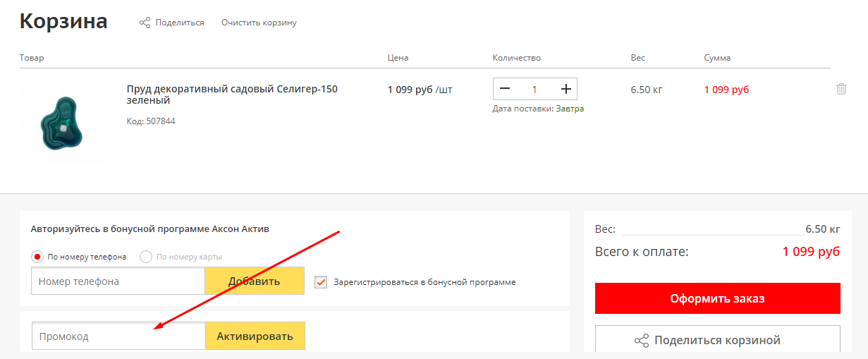
Task: Click the Код: 507844 text
Action: (151, 121)
